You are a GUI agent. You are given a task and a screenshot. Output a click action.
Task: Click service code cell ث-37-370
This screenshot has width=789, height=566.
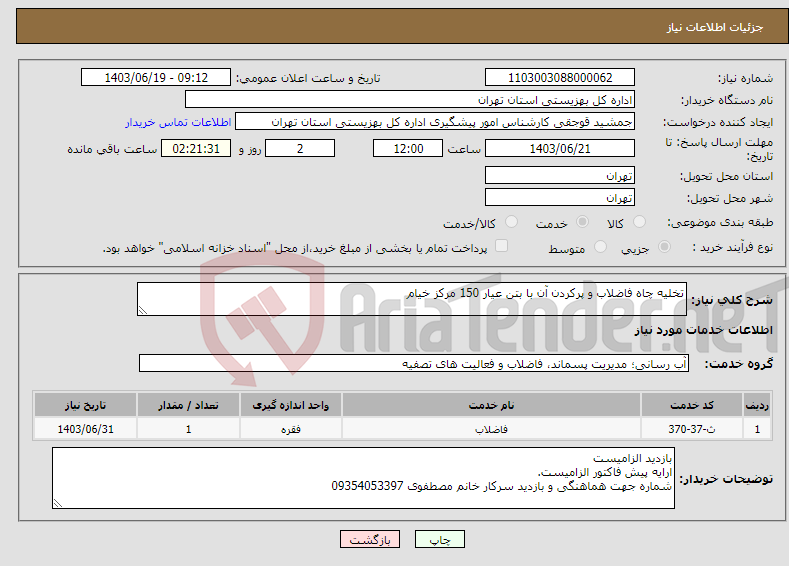pyautogui.click(x=692, y=429)
